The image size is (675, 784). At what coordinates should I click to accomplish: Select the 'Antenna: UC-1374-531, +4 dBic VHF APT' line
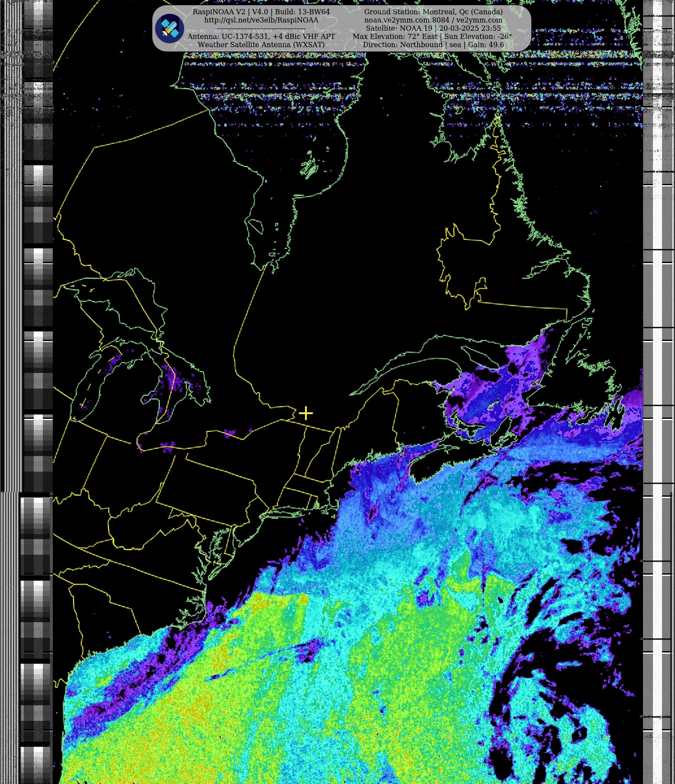pyautogui.click(x=261, y=36)
